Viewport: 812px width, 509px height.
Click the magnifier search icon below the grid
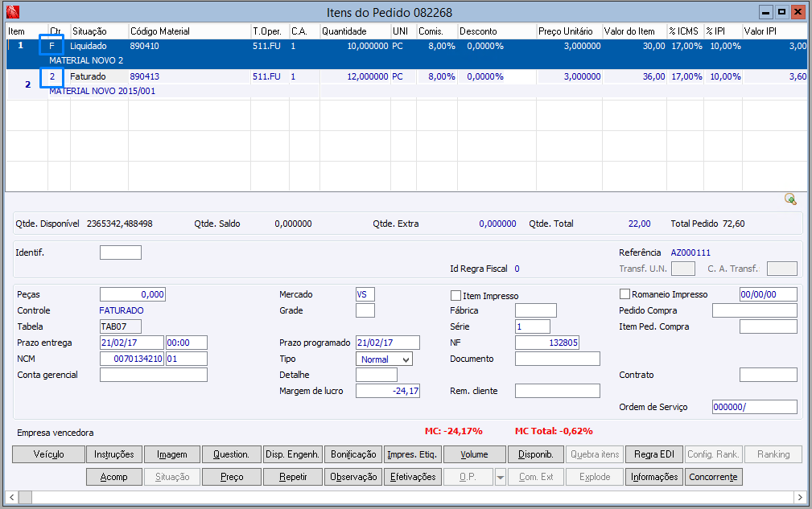(x=790, y=199)
